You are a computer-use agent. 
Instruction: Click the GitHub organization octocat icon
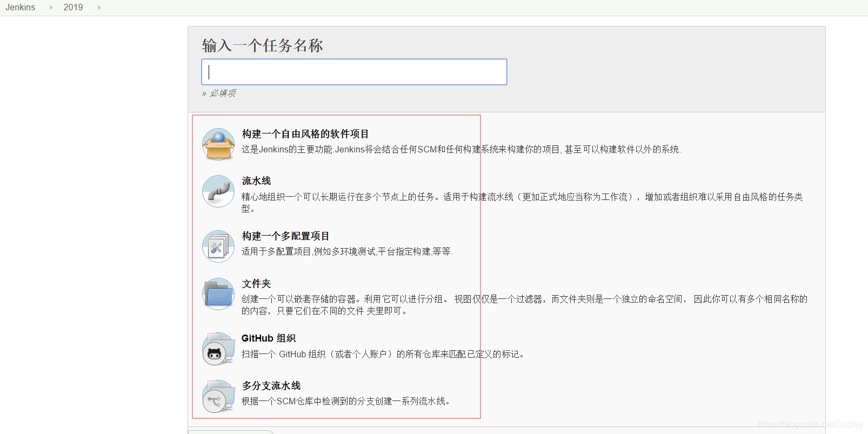[218, 349]
